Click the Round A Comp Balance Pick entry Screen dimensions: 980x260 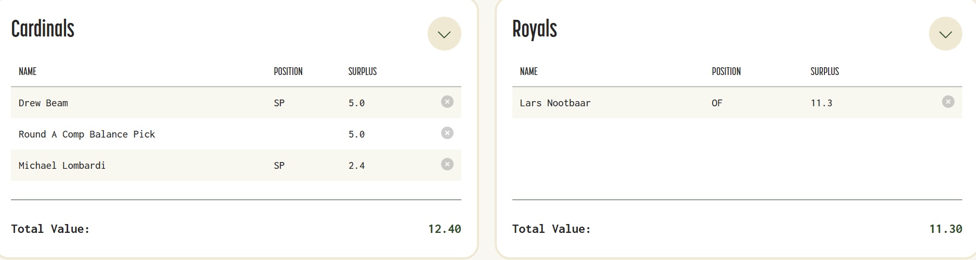click(x=87, y=134)
